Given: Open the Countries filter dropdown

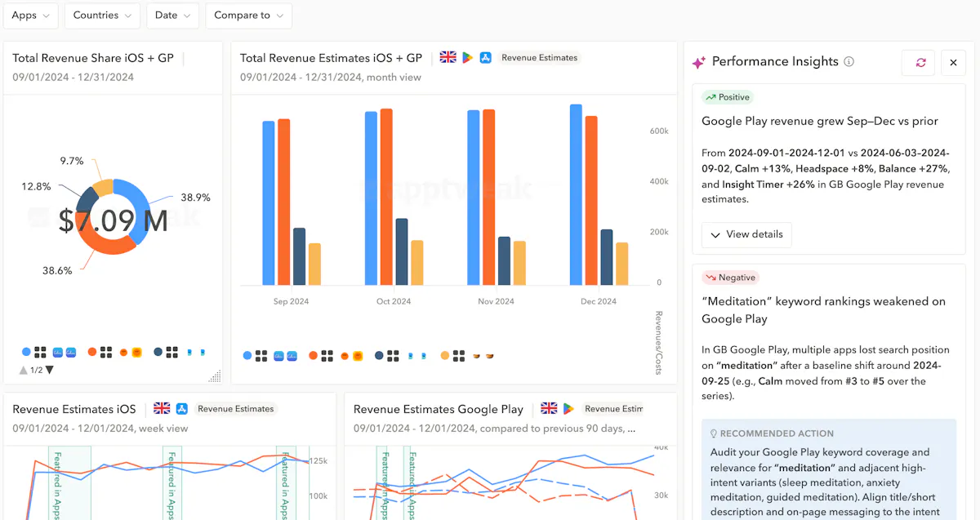Looking at the screenshot, I should coord(101,16).
